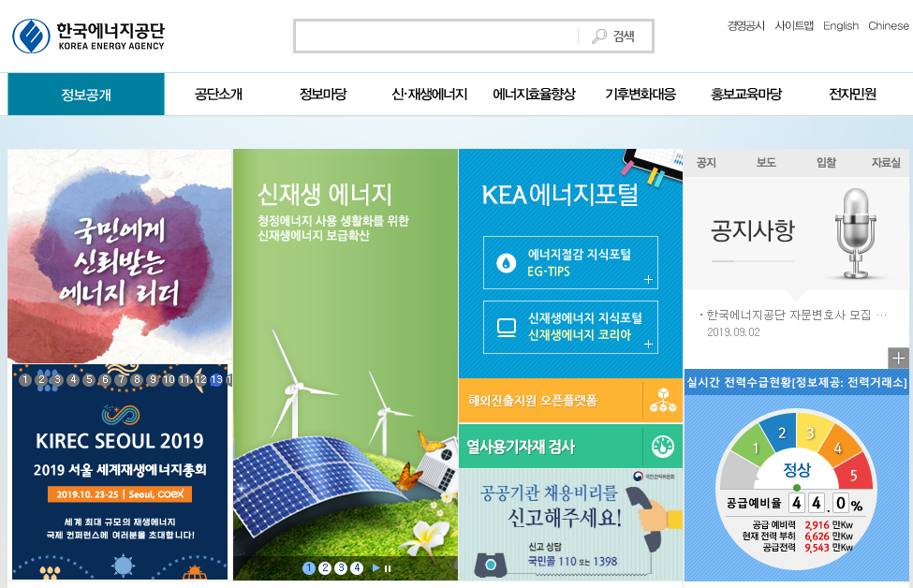This screenshot has width=913, height=588.
Task: Select KIREC banner page 4
Action: pos(73,379)
